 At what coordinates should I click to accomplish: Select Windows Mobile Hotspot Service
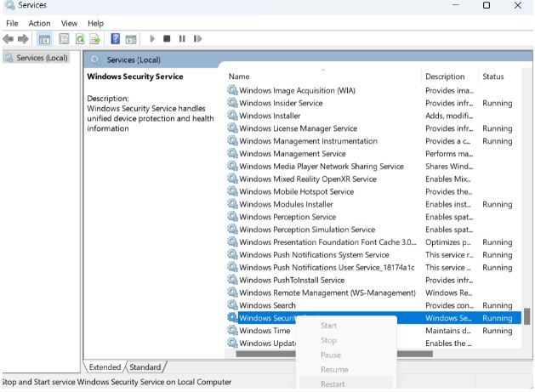click(373, 191)
